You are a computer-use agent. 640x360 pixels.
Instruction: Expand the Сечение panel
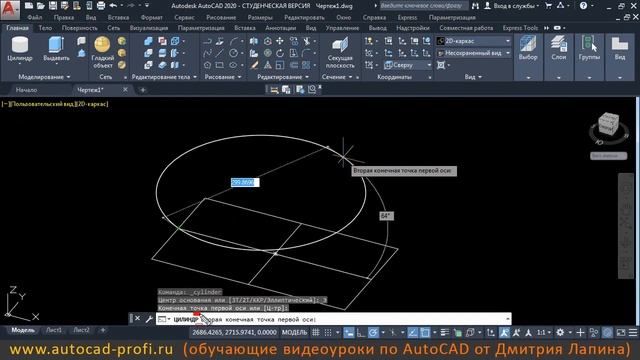[x=337, y=77]
